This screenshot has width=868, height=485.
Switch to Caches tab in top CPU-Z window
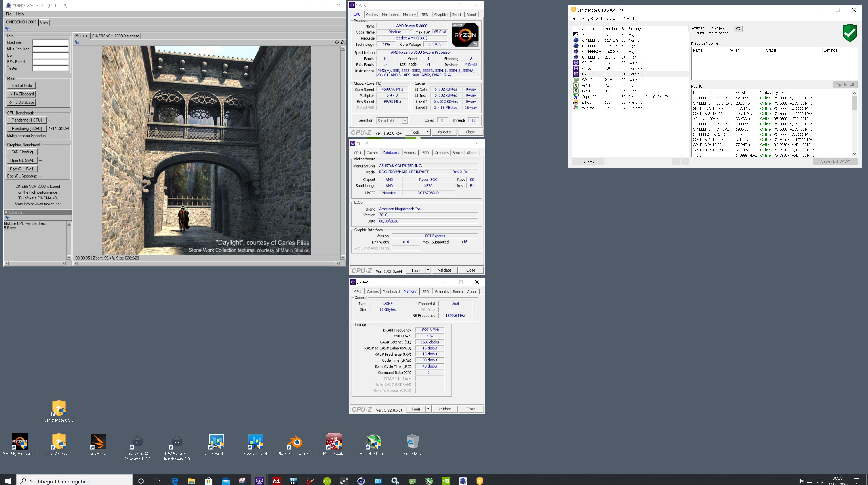(x=372, y=14)
